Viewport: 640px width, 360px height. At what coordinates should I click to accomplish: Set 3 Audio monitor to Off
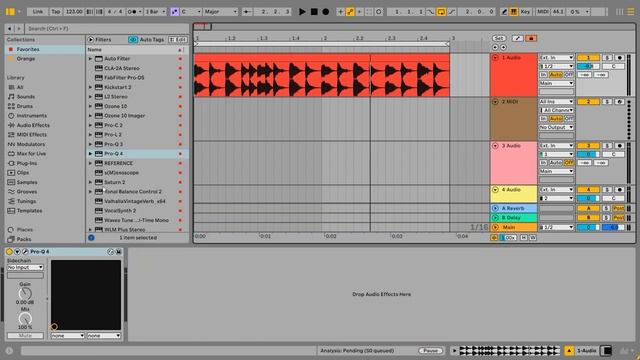(x=569, y=163)
